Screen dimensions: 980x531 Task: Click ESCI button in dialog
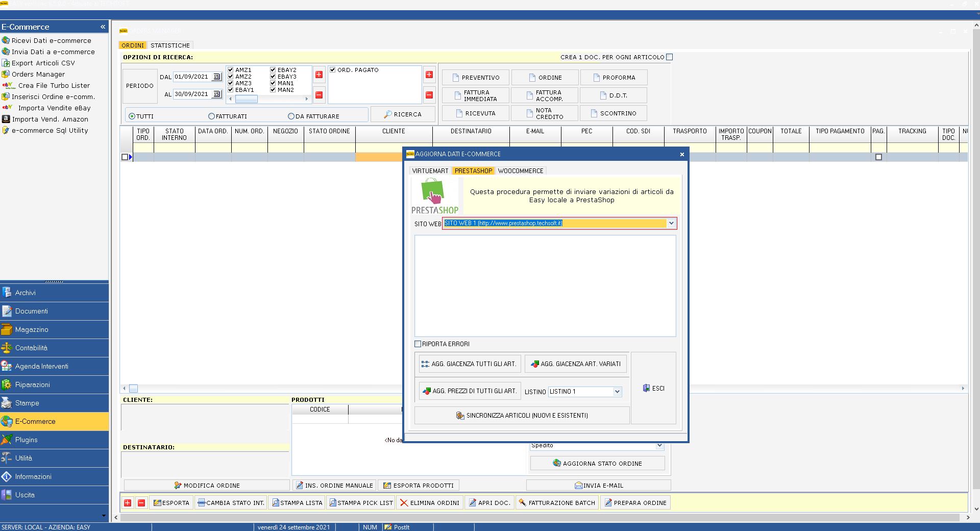tap(653, 388)
